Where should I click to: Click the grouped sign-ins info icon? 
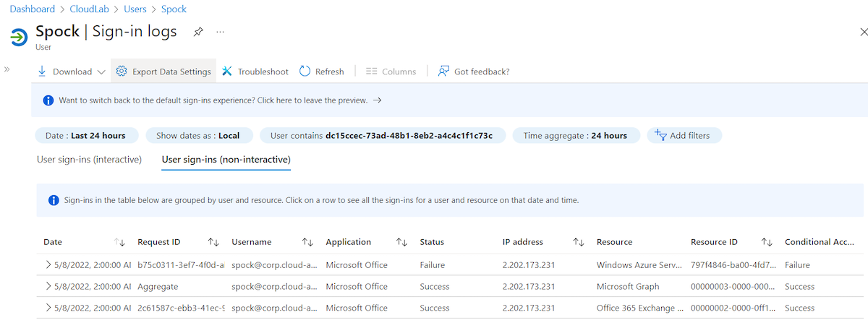pos(54,200)
